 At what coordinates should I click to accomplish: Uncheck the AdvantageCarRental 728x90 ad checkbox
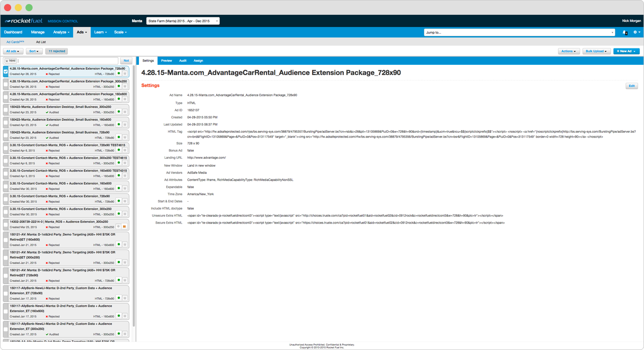click(6, 71)
